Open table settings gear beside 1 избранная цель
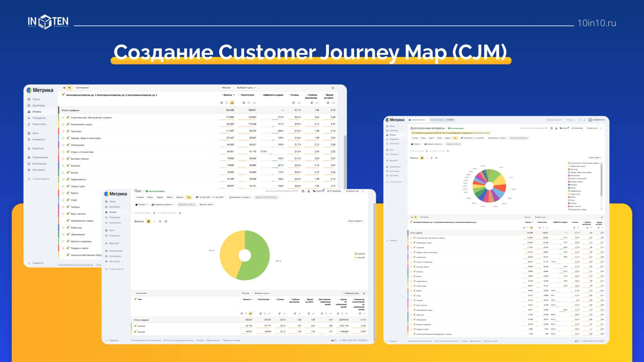The width and height of the screenshot is (644, 362). pyautogui.click(x=364, y=293)
